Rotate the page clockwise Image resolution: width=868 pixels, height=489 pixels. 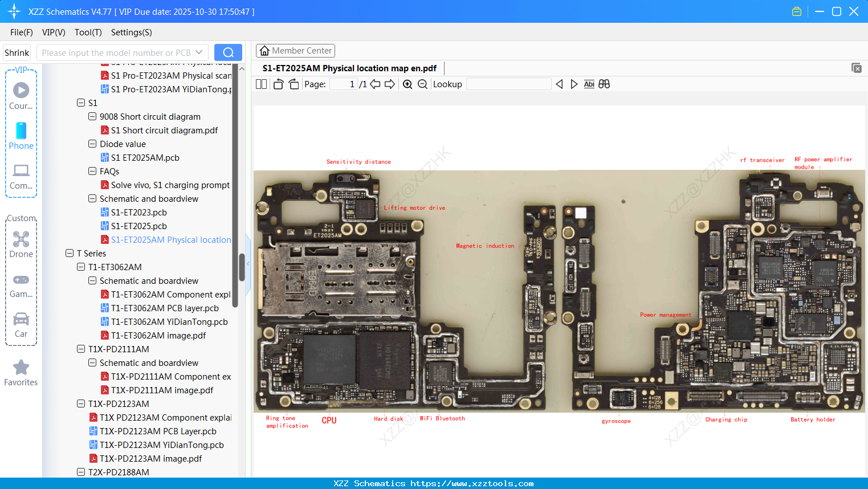pyautogui.click(x=294, y=84)
